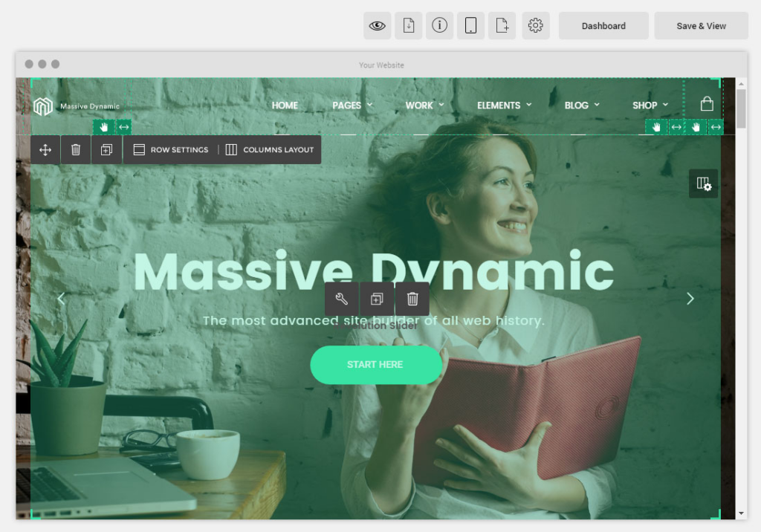Advance to the next slide with the right arrow

(690, 298)
